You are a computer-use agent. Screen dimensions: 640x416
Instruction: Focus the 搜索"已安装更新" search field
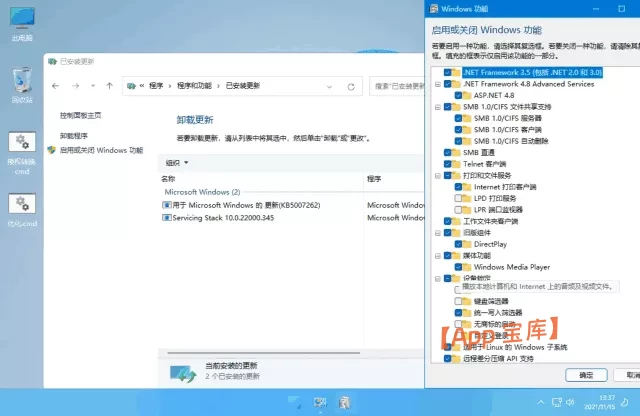[x=398, y=86]
